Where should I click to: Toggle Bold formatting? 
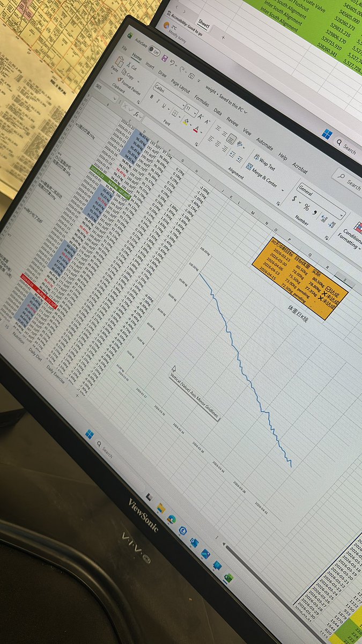coord(153,96)
